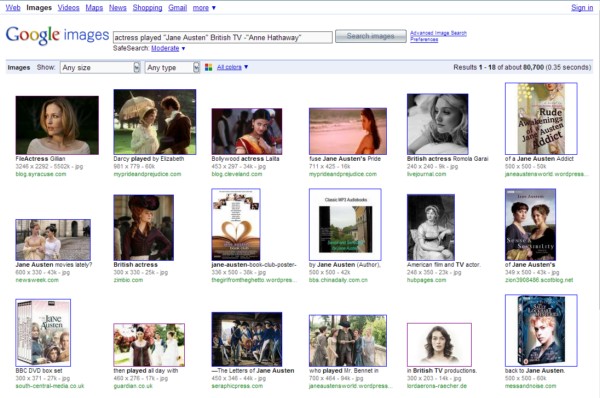
Task: Open the Any type dropdown
Action: 172,68
